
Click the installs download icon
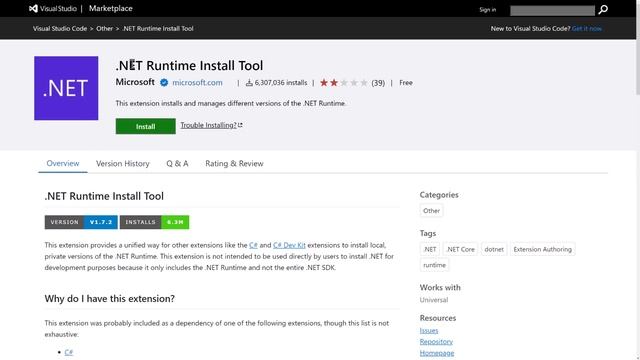coord(249,83)
